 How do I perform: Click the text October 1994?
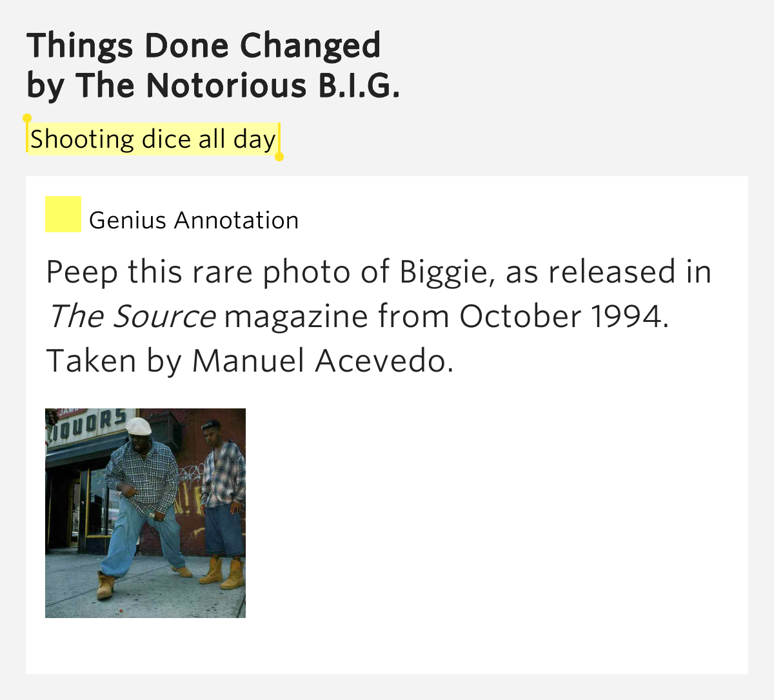coord(564,317)
